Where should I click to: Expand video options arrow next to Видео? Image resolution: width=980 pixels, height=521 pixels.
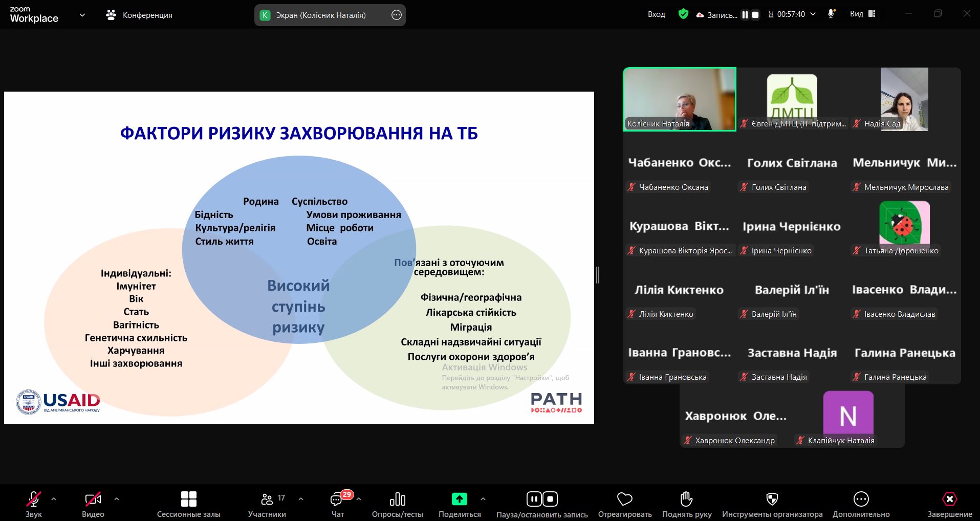point(117,498)
